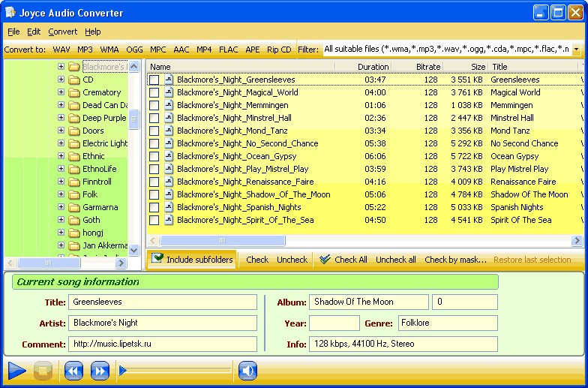Screen dimensions: 588x388
Task: Choose FLAC as the convert-to format
Action: click(x=228, y=50)
